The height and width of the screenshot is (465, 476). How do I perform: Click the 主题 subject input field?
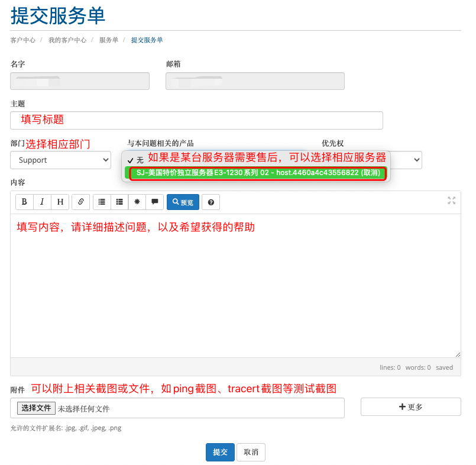pos(197,120)
